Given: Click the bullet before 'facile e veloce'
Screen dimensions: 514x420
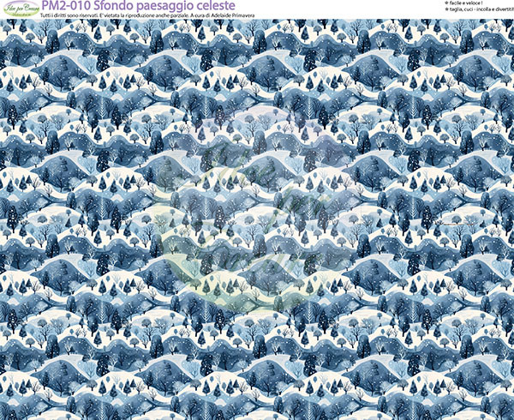Looking at the screenshot, I should point(446,3).
